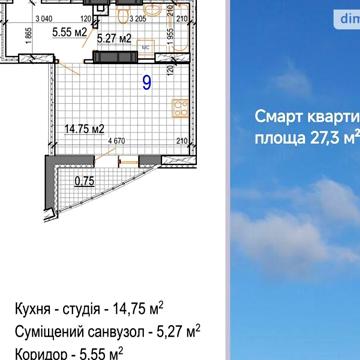The height and width of the screenshot is (360, 360).
Task: Select the 5.27 м2 bathroom area label
Action: 114,39
